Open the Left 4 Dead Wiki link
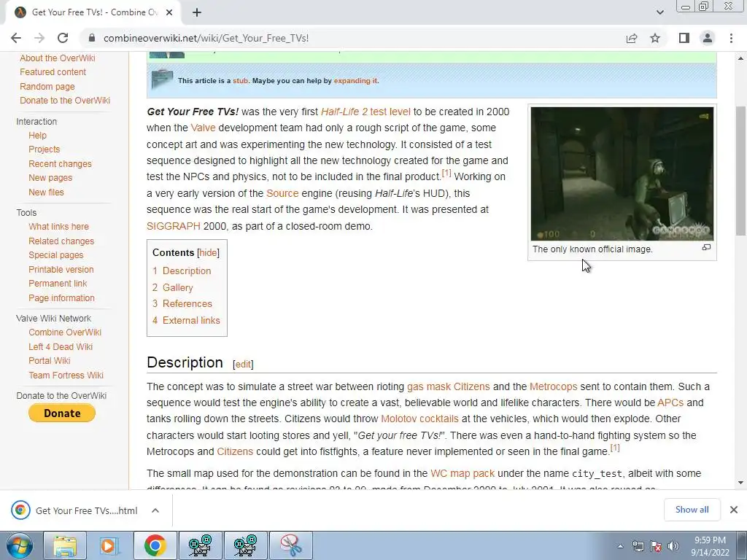 click(61, 347)
